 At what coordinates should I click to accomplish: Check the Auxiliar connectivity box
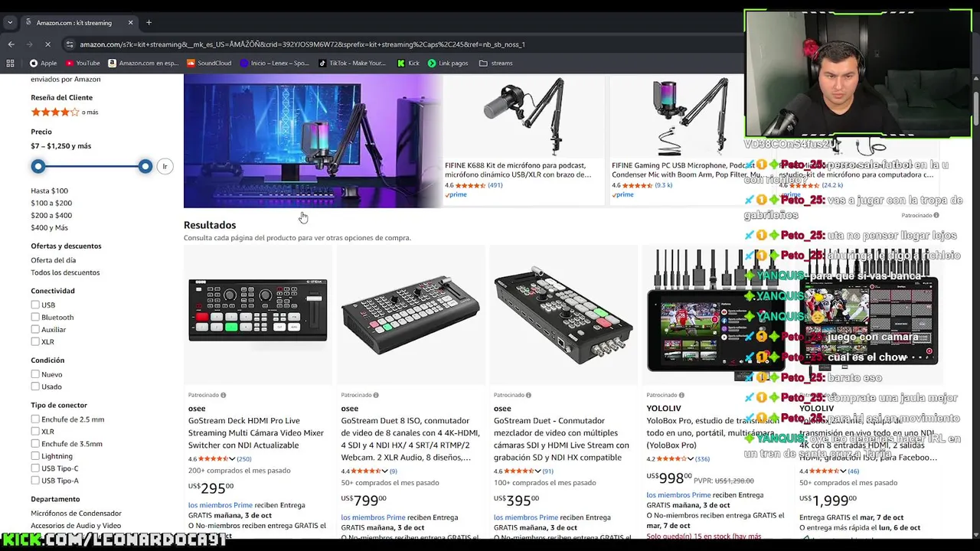point(35,329)
